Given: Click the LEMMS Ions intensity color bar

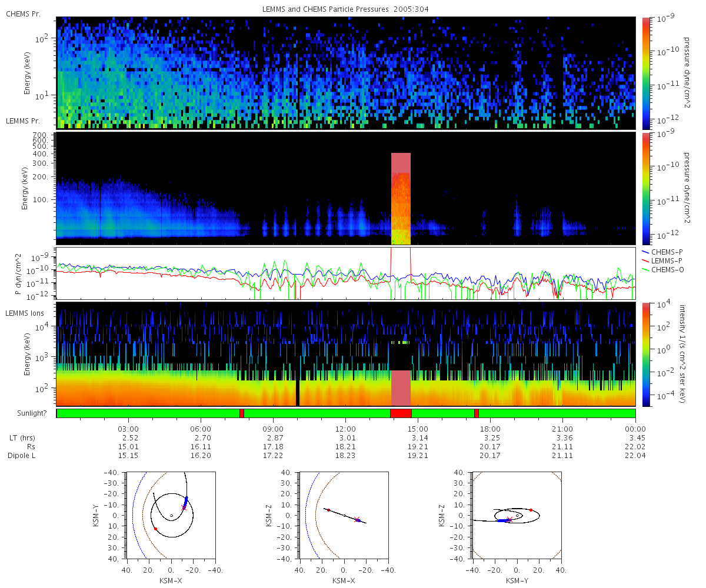Looking at the screenshot, I should [645, 354].
